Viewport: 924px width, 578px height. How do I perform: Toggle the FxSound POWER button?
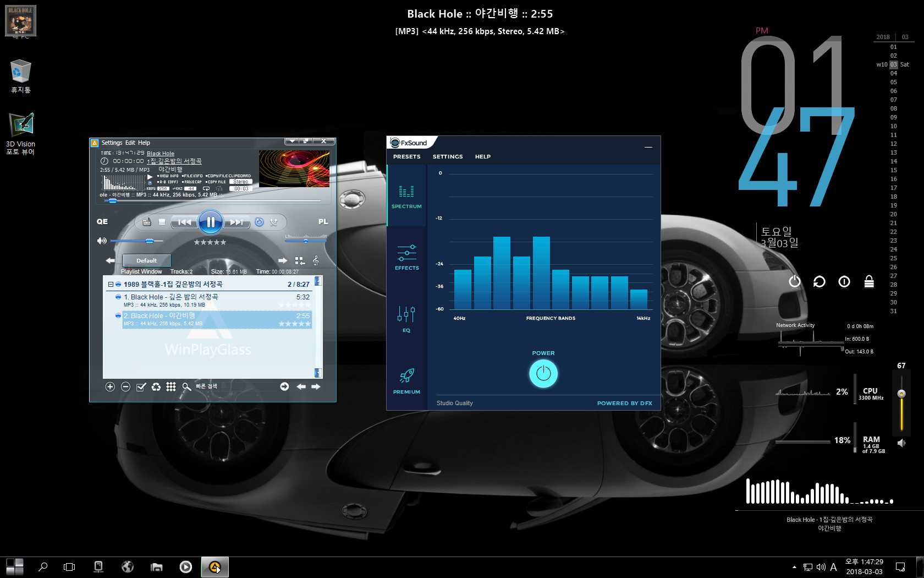coord(543,374)
